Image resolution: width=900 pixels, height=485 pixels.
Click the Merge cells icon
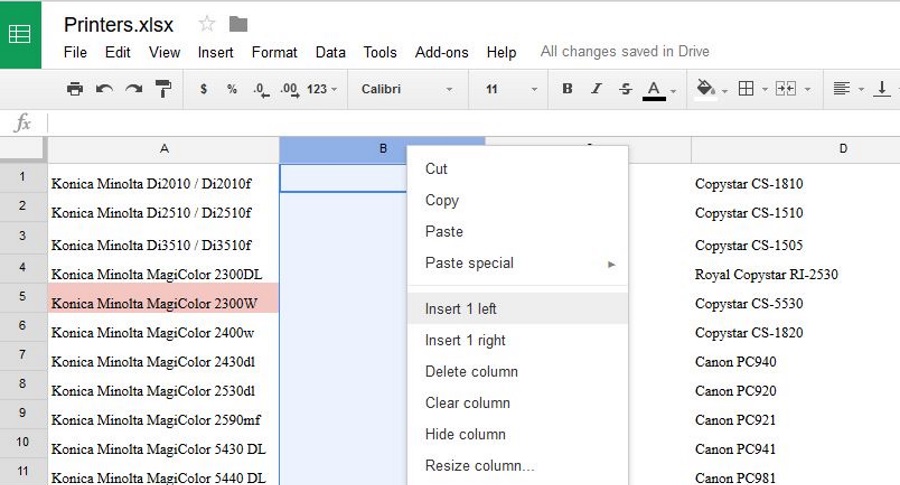point(786,88)
